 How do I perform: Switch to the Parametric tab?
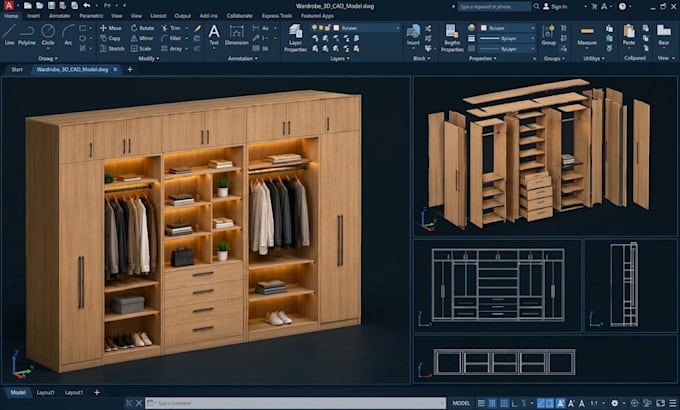(91, 16)
